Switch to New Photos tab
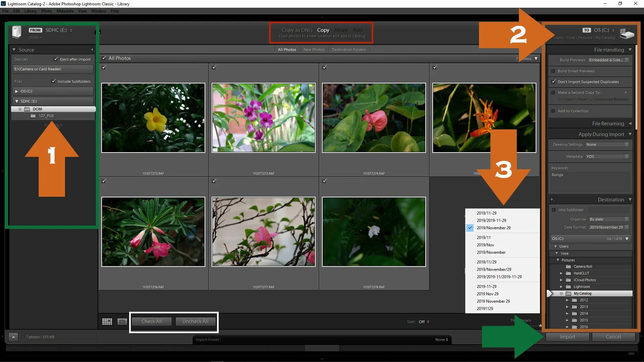This screenshot has width=644, height=362. 314,50
